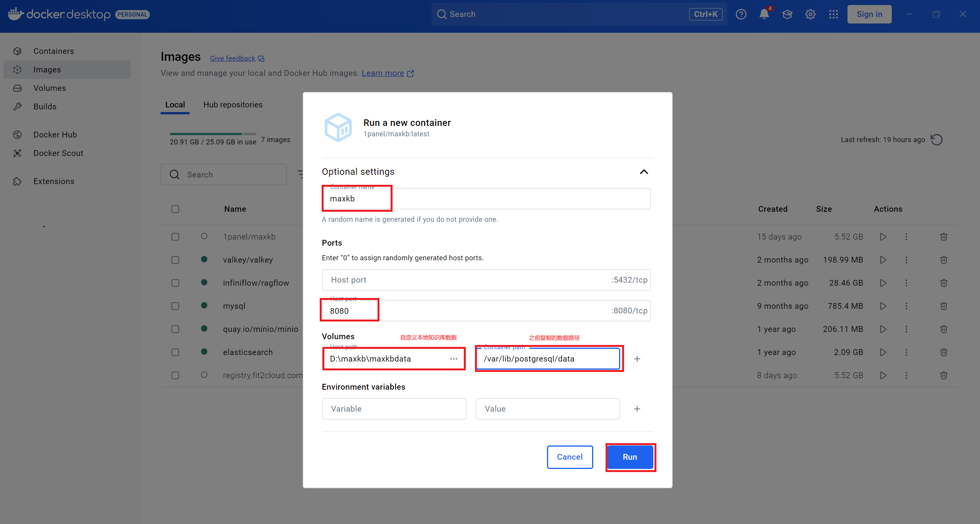Screen dimensions: 980x524
Task: Open more actions for infiniflow/ragflow image
Action: click(x=906, y=283)
